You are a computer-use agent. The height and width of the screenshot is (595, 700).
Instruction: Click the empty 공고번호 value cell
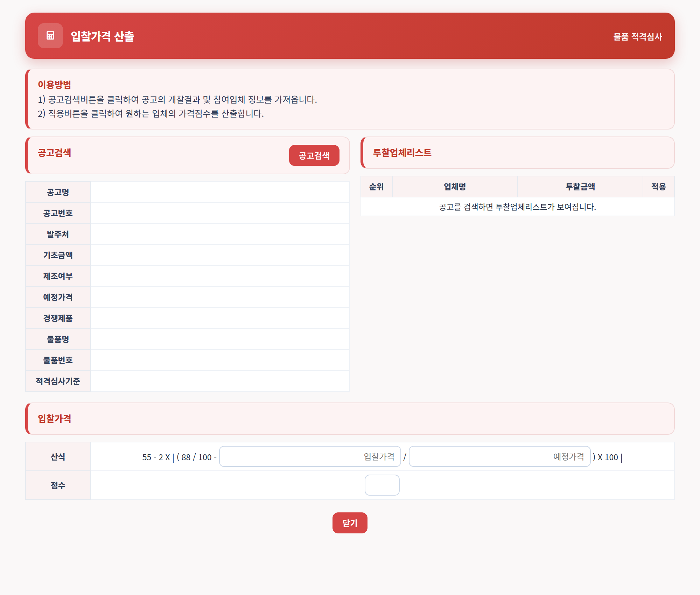click(220, 213)
